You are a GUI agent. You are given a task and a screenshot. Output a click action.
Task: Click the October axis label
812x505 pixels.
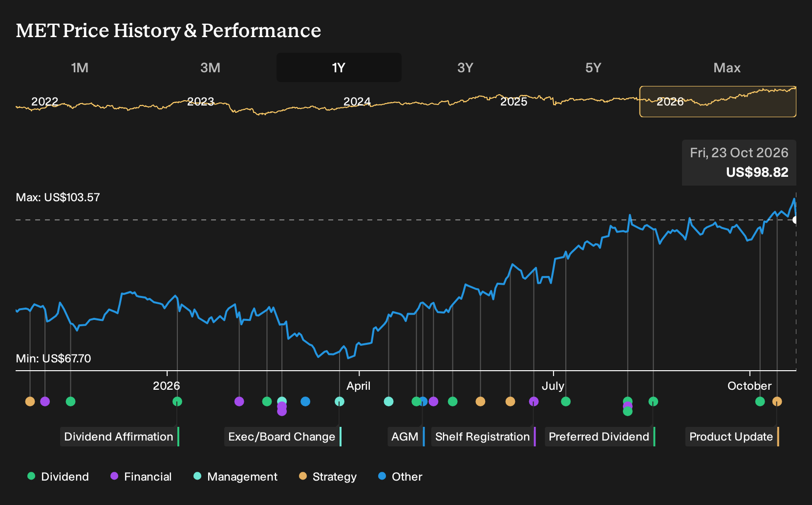pos(749,386)
